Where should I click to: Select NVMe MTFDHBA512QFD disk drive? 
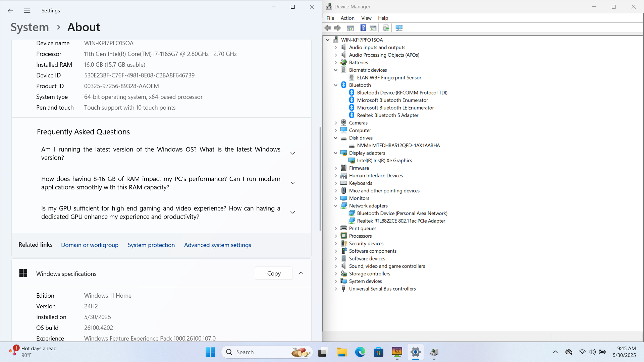tap(398, 145)
